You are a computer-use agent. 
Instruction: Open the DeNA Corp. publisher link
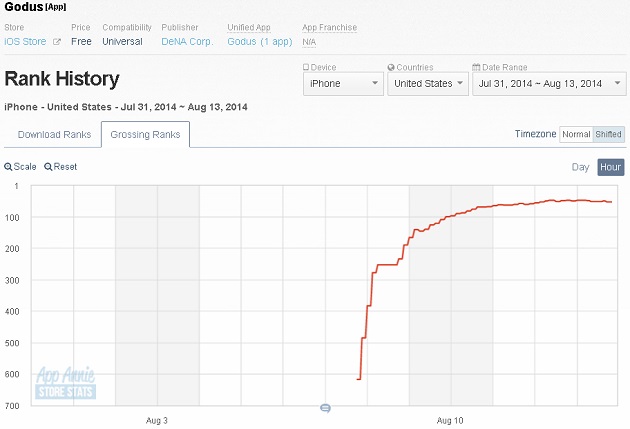[x=187, y=42]
